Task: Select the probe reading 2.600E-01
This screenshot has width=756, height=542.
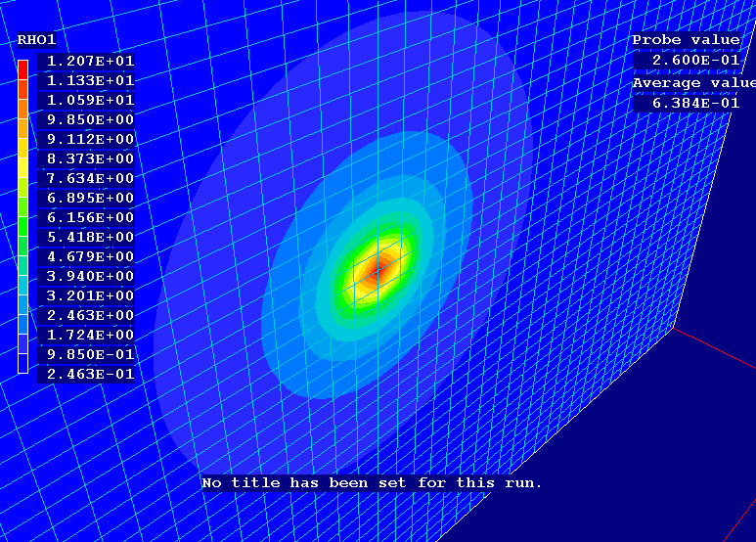Action: 689,60
